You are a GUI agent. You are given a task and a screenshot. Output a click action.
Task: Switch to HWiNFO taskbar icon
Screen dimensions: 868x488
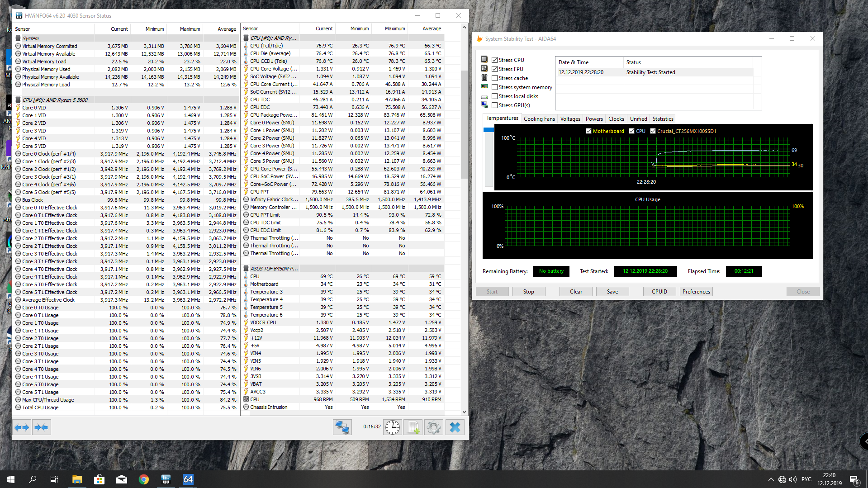pyautogui.click(x=166, y=479)
